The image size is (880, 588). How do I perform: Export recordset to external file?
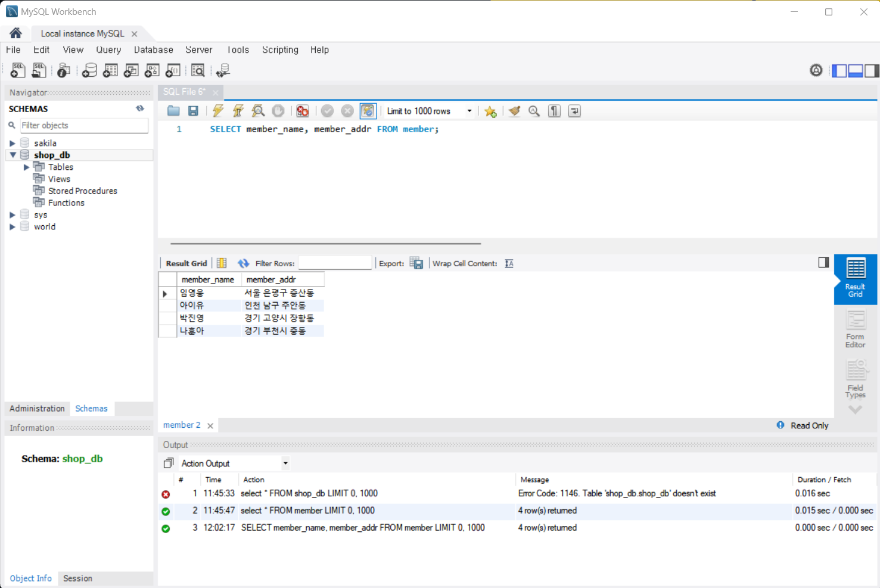click(x=416, y=263)
